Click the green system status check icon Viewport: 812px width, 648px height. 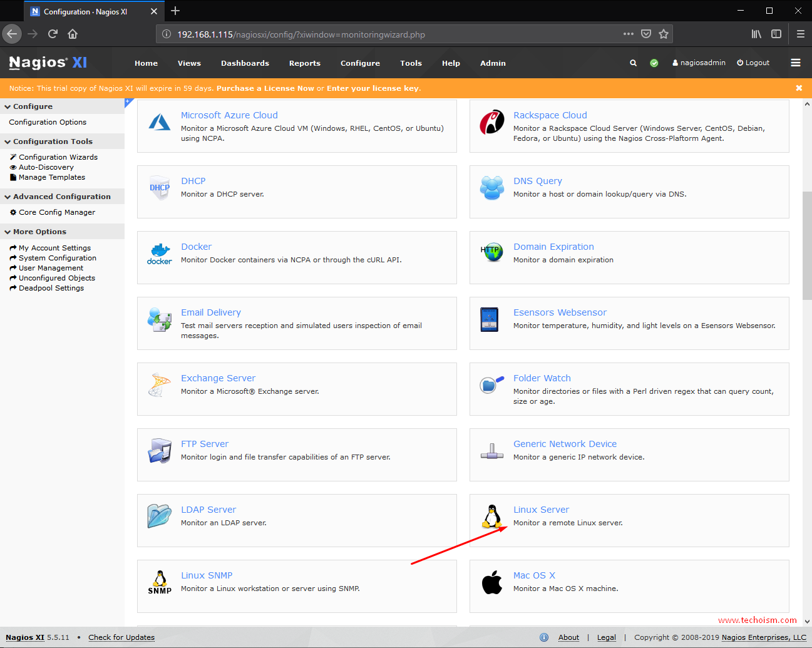(x=654, y=63)
